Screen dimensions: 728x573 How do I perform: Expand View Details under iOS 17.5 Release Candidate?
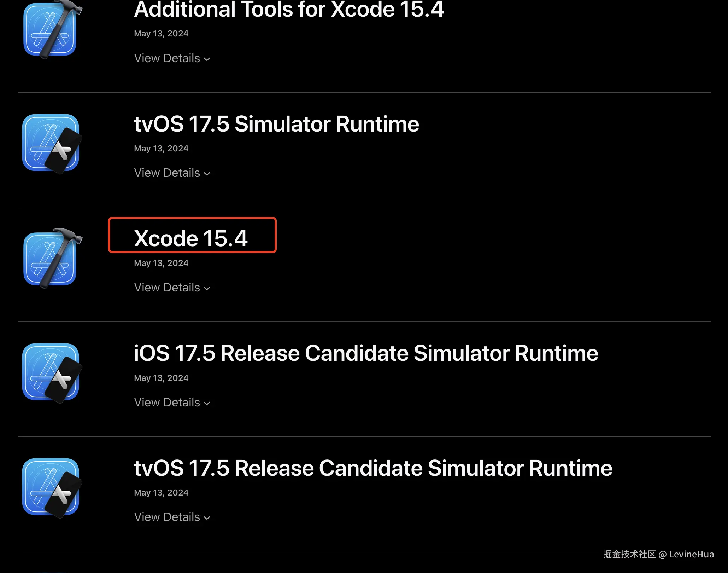click(167, 403)
